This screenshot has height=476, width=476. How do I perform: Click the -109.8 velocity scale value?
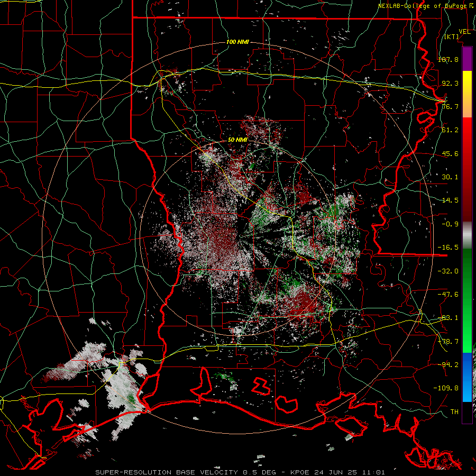coord(446,388)
